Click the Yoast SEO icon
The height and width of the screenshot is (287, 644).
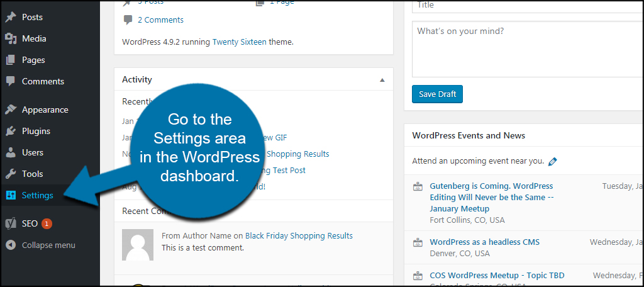tap(10, 223)
